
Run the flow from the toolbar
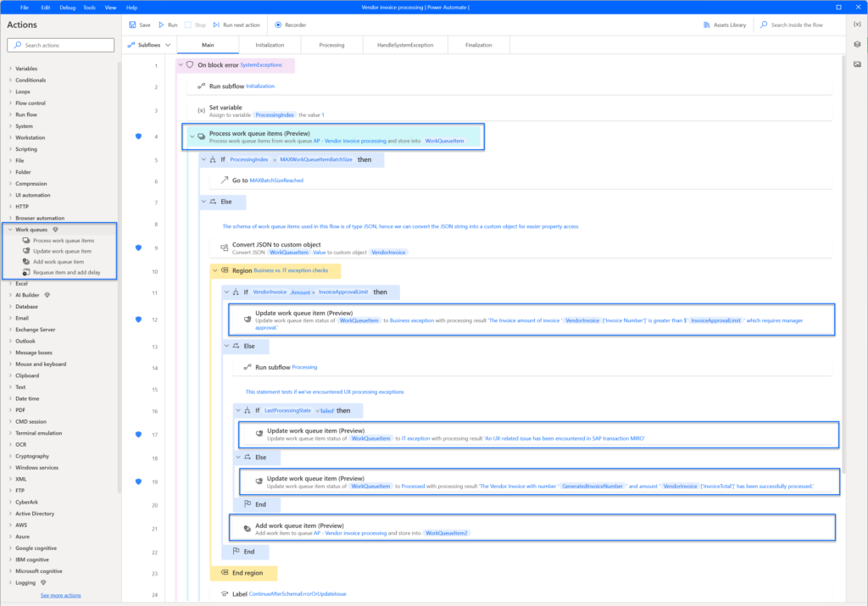tap(167, 24)
